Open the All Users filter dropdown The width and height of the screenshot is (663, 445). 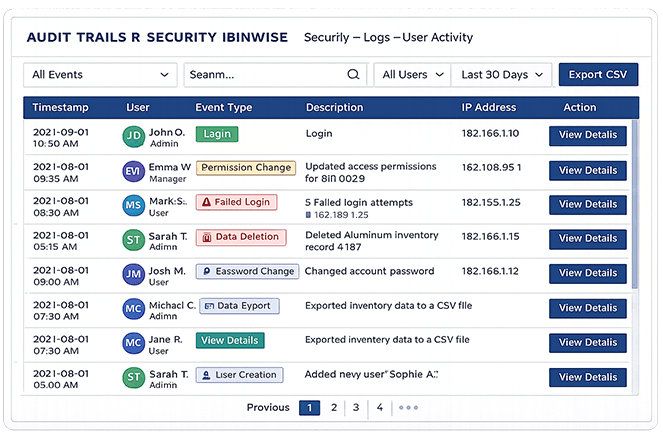[x=412, y=75]
